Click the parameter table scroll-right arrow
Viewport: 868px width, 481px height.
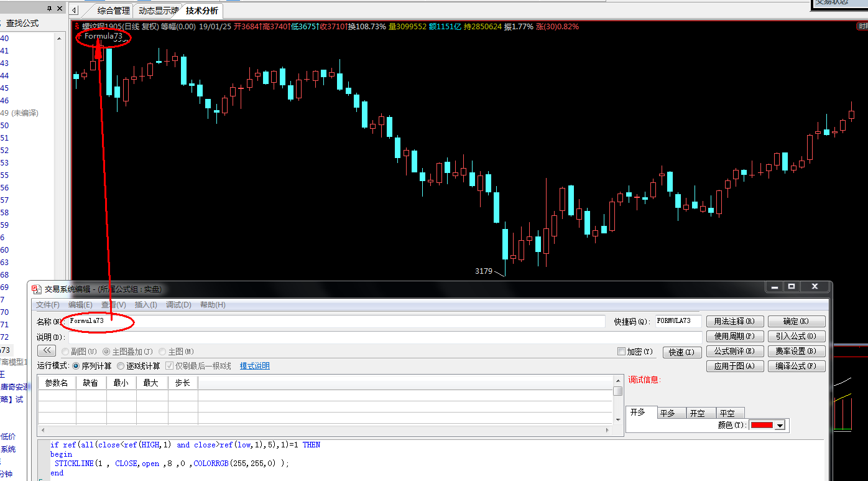(609, 430)
